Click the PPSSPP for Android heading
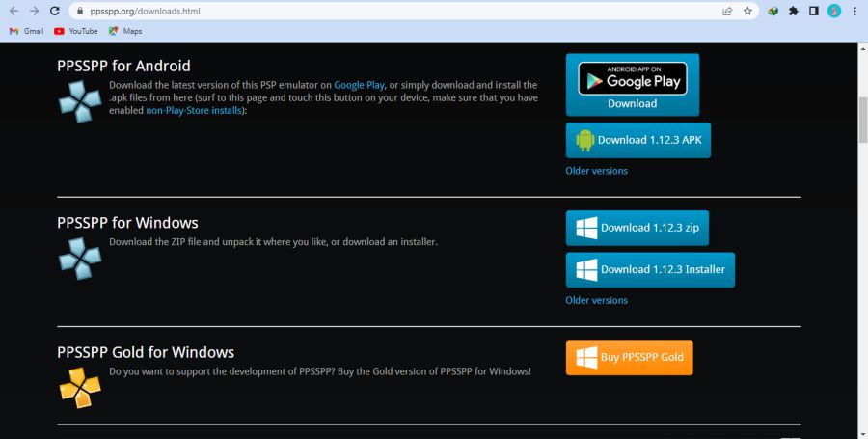This screenshot has height=439, width=868. pos(123,66)
